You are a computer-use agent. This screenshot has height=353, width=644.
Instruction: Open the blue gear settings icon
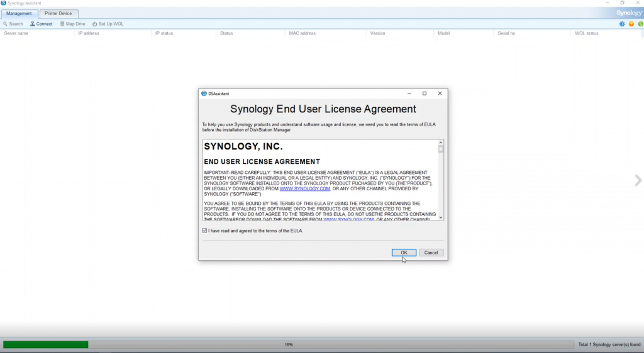coord(622,24)
